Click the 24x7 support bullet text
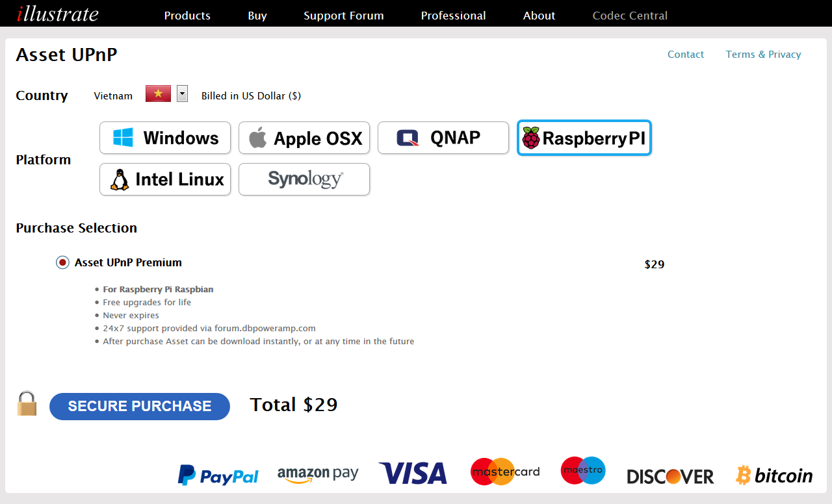This screenshot has width=832, height=504. pyautogui.click(x=209, y=329)
